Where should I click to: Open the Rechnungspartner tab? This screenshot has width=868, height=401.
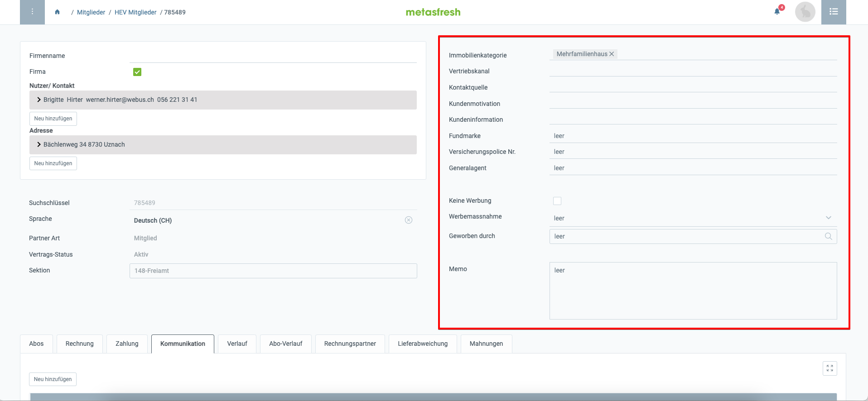350,344
